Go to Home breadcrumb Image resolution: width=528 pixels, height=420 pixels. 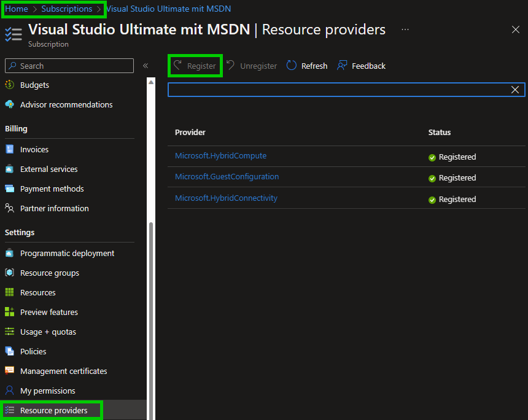click(x=17, y=9)
